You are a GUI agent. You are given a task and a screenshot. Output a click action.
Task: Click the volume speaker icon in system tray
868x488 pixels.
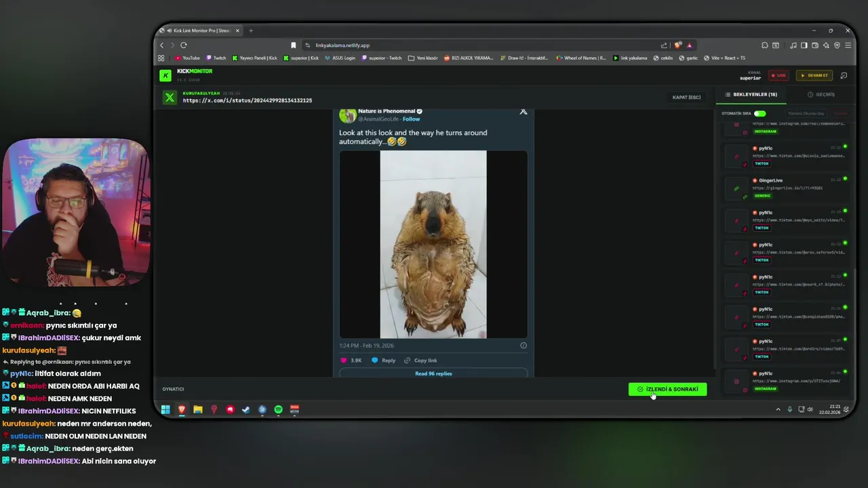pyautogui.click(x=810, y=409)
